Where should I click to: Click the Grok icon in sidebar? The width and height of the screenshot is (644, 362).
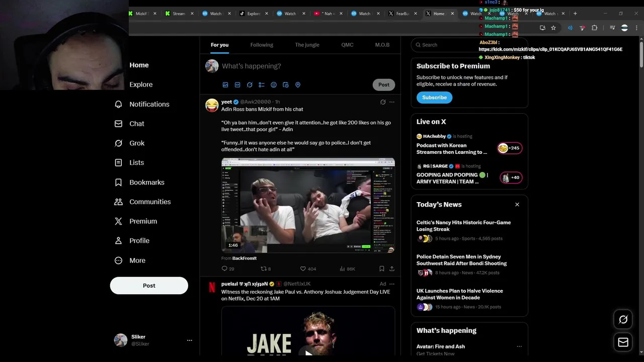pos(118,143)
